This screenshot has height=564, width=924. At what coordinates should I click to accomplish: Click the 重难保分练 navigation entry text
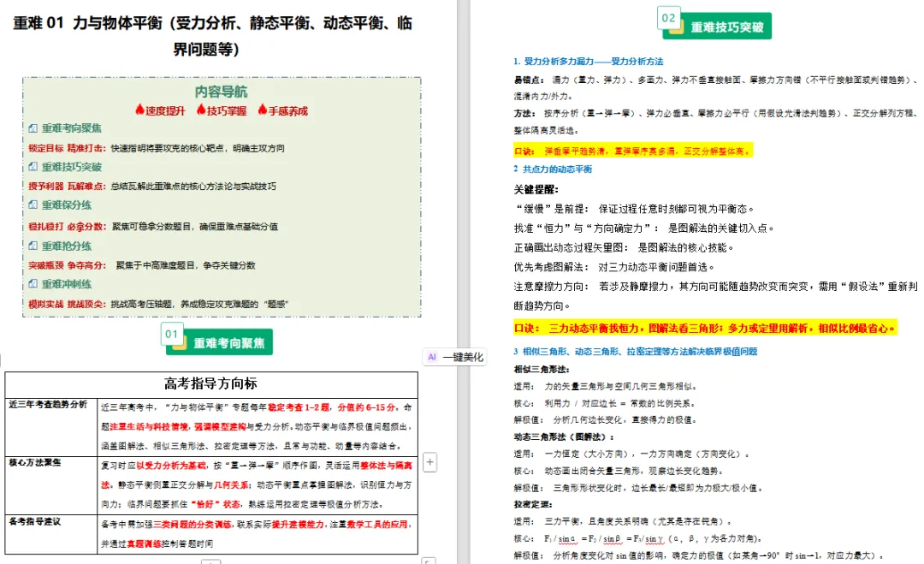click(67, 205)
